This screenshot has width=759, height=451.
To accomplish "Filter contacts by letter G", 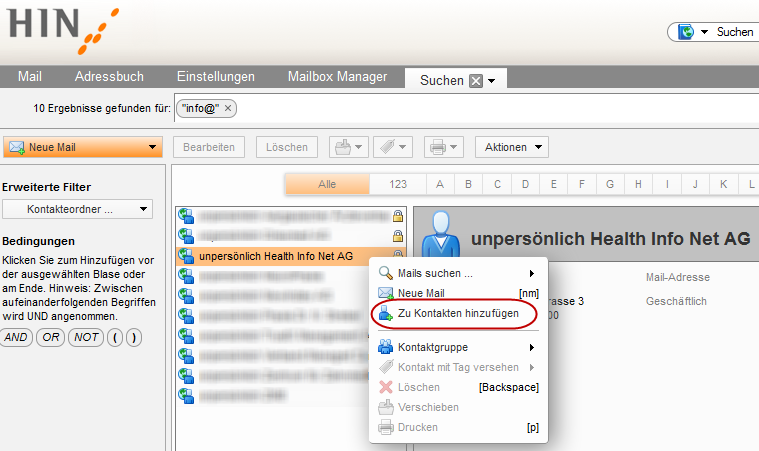I will tap(610, 184).
